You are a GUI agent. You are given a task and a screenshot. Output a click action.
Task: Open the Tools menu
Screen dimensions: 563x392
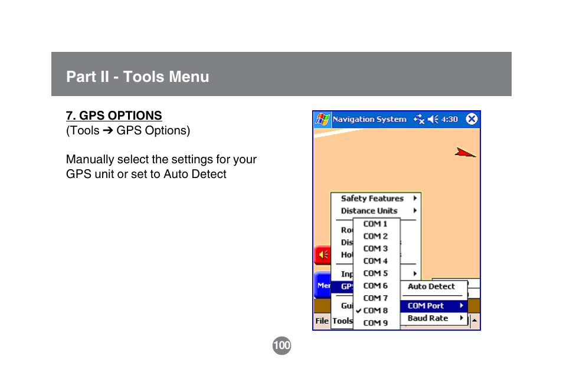pos(342,321)
